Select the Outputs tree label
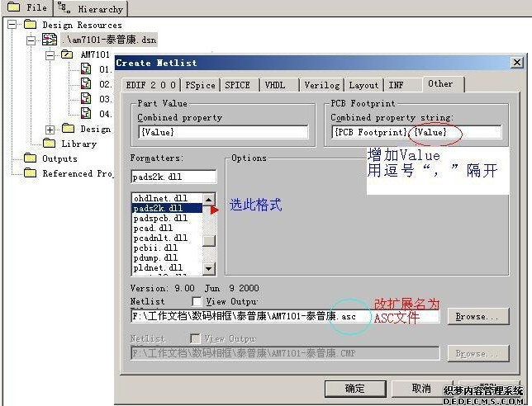This screenshot has height=406, width=532. [x=59, y=158]
